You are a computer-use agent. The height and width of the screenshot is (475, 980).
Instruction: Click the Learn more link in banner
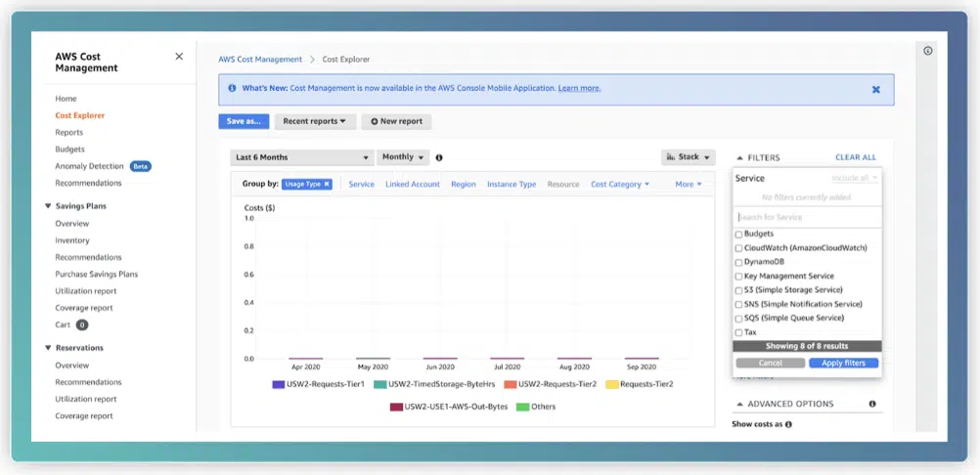tap(579, 89)
